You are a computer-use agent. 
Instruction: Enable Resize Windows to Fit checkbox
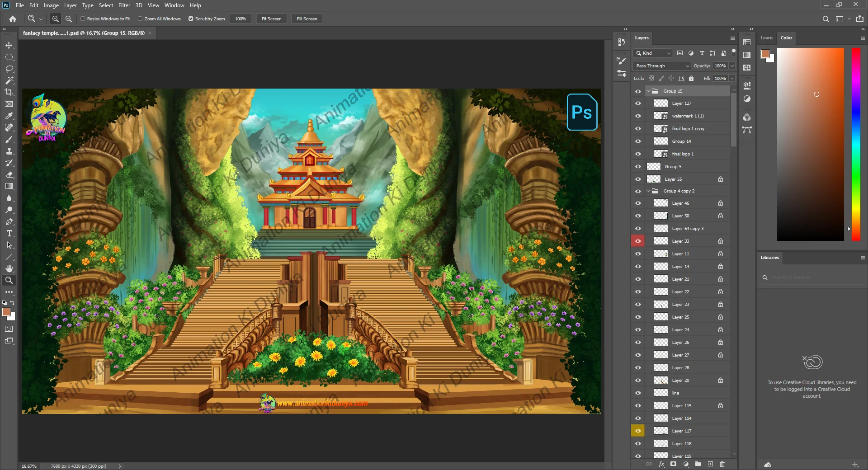click(x=83, y=19)
